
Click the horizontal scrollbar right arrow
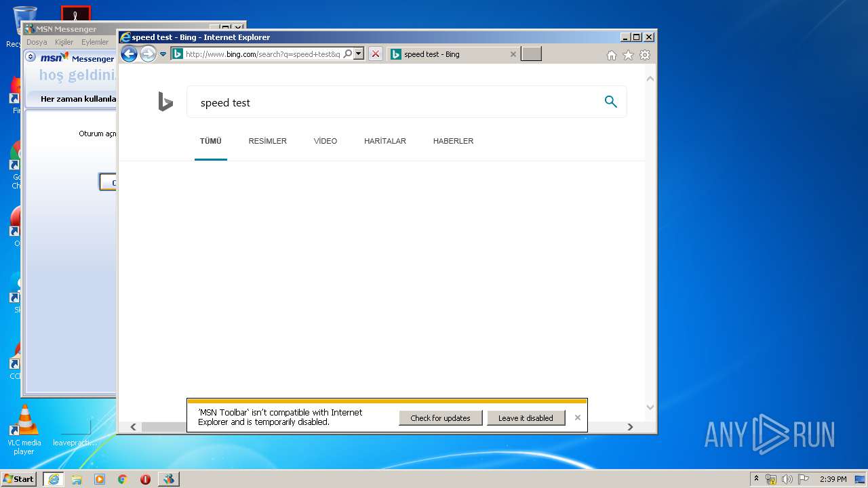tap(629, 427)
